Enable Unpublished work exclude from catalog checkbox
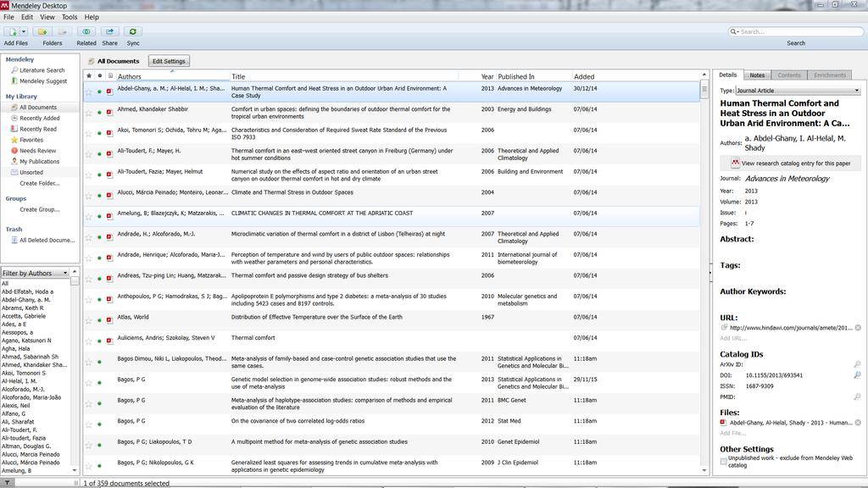This screenshot has height=488, width=868. pos(724,462)
